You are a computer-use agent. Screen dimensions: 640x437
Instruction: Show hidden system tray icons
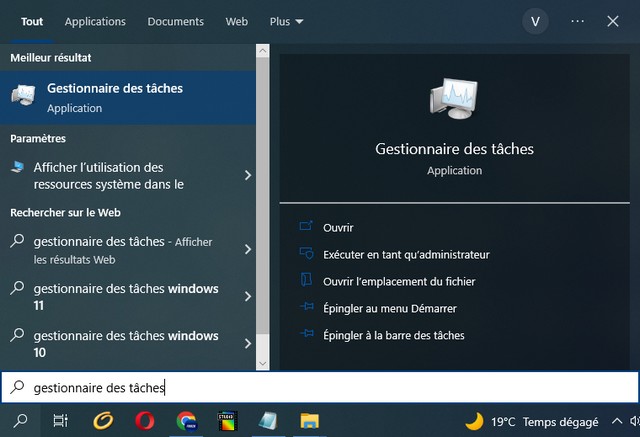(617, 421)
